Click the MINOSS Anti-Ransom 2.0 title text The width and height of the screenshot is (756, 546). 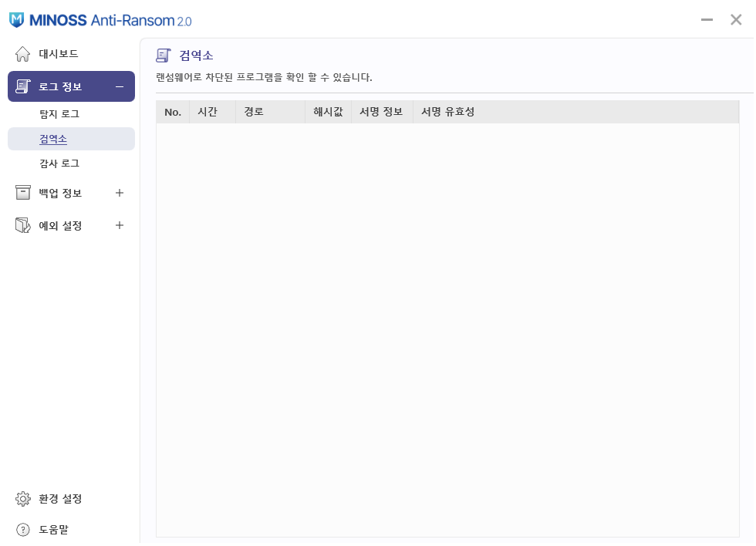click(110, 20)
